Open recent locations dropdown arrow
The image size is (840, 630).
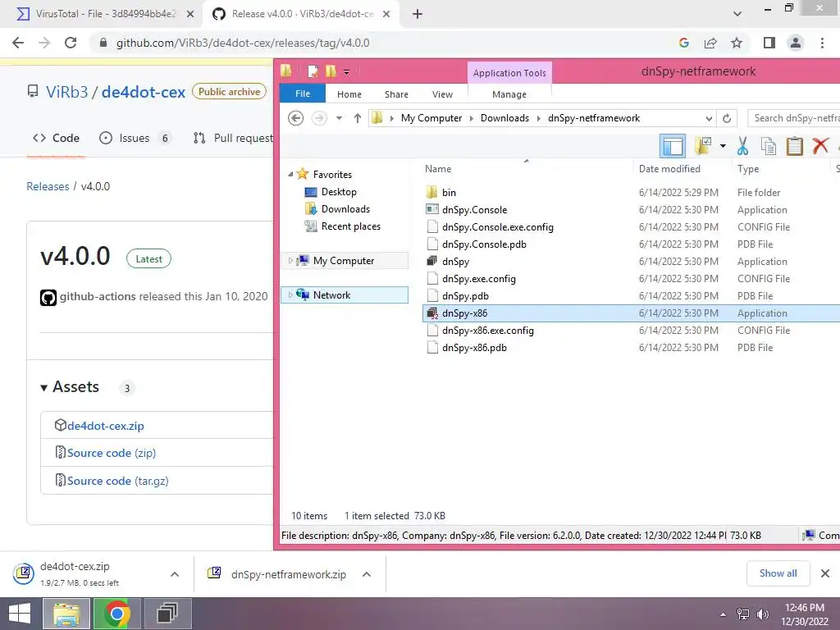339,118
